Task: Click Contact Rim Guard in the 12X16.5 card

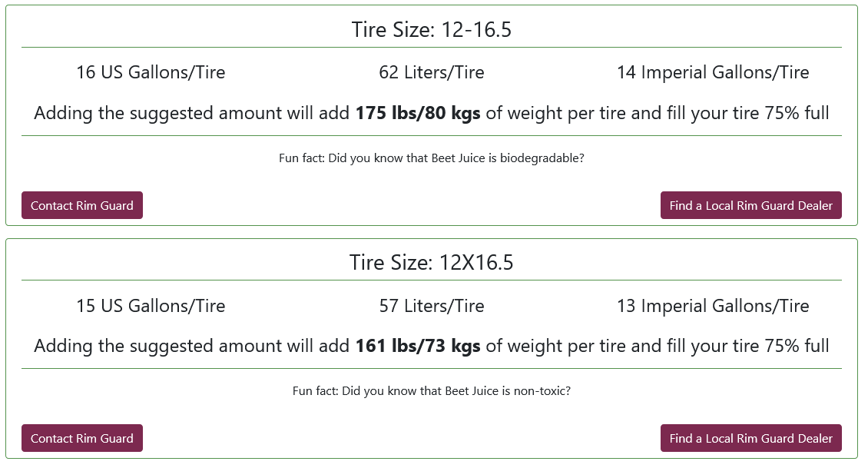Action: 82,438
